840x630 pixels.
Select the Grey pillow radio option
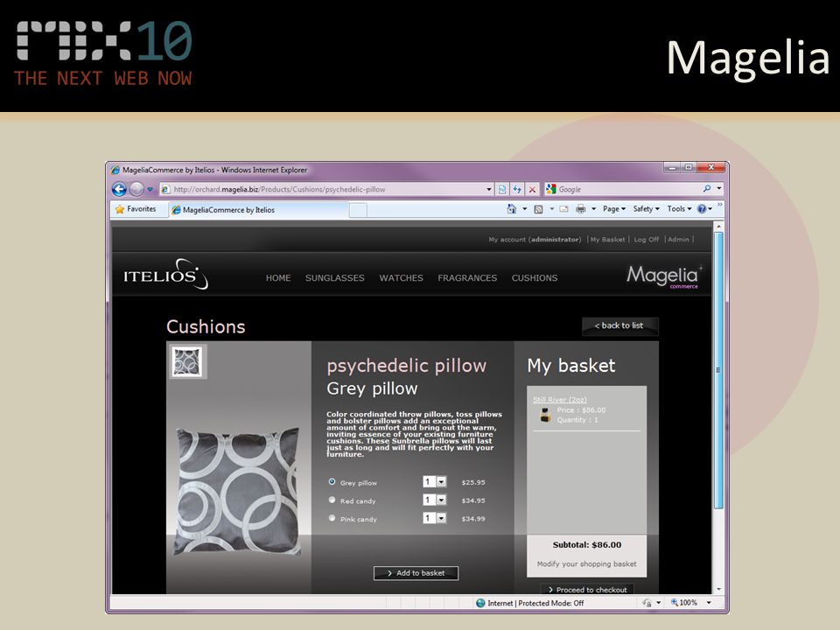pos(332,481)
